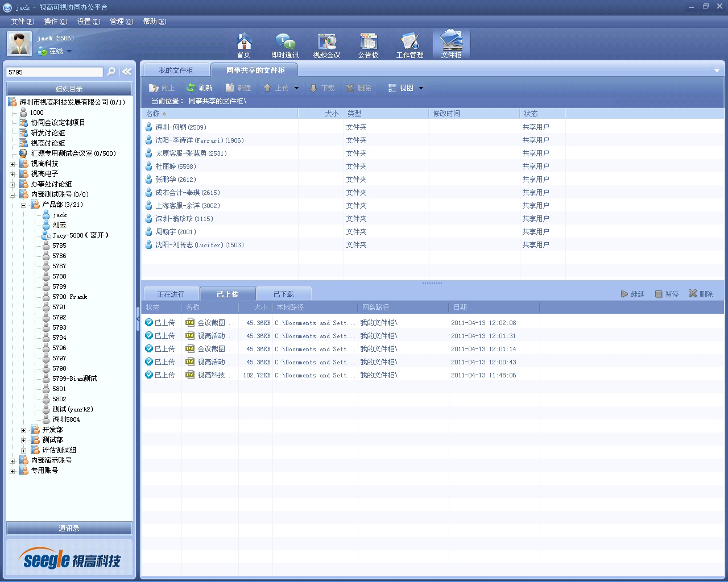Open the 视图 view dropdown arrow
Image resolution: width=728 pixels, height=582 pixels.
(x=421, y=88)
